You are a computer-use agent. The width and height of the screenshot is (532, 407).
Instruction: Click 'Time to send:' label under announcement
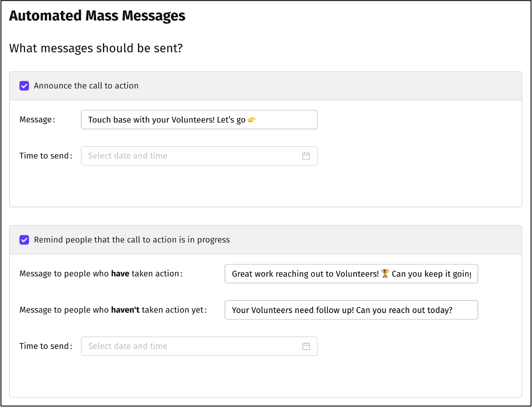46,156
